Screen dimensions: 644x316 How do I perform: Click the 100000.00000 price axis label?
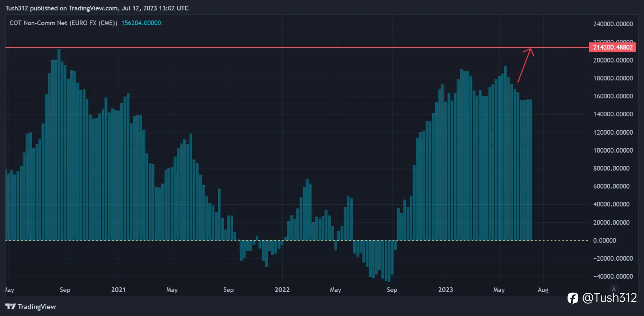[x=613, y=150]
